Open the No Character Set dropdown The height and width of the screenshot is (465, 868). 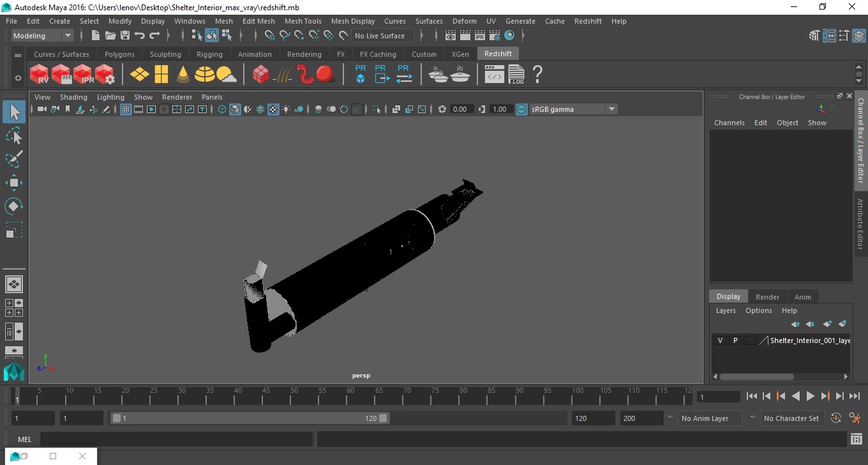(791, 418)
